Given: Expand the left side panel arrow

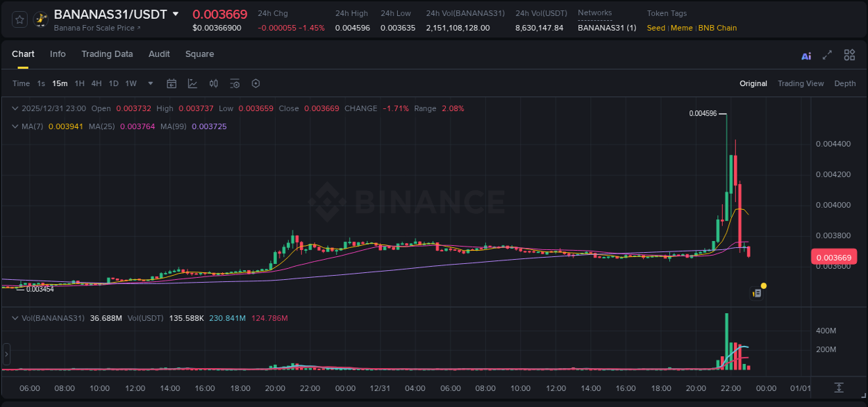Looking at the screenshot, I should click(x=6, y=354).
